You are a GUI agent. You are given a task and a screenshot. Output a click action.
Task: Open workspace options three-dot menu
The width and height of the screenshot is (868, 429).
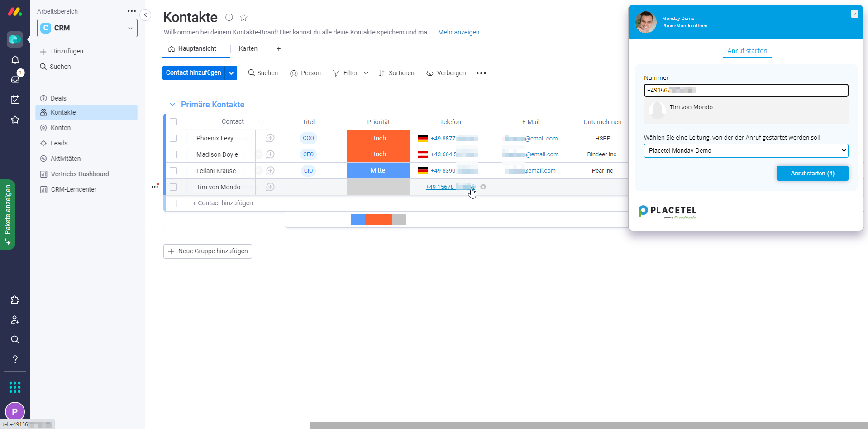(x=132, y=11)
